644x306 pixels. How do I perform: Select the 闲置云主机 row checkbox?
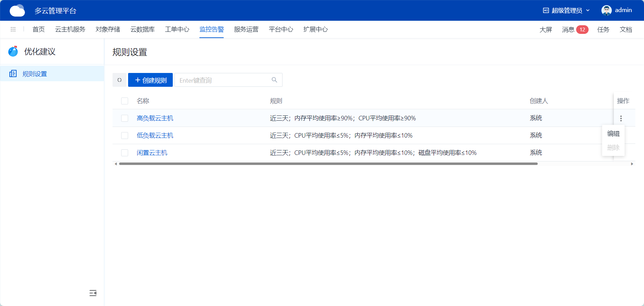[x=125, y=153]
